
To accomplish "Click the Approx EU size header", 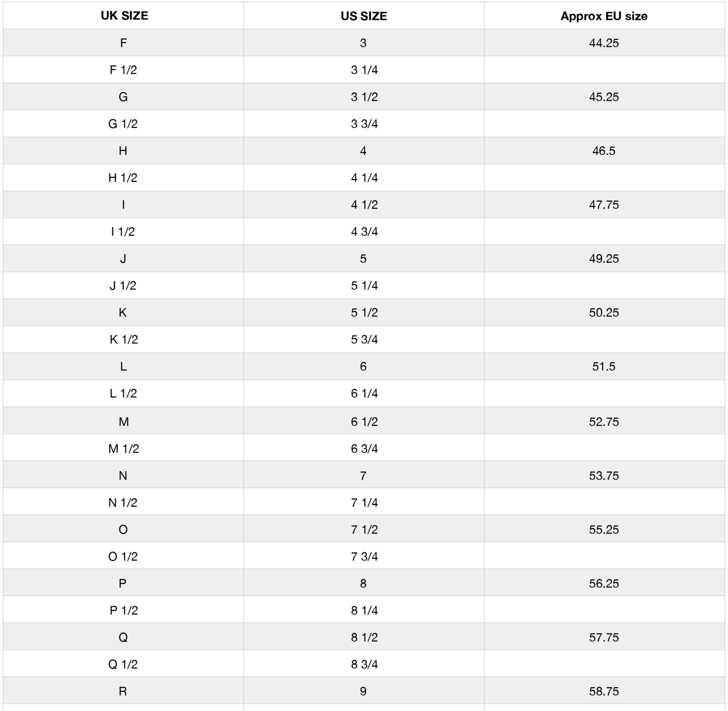I will coord(604,16).
